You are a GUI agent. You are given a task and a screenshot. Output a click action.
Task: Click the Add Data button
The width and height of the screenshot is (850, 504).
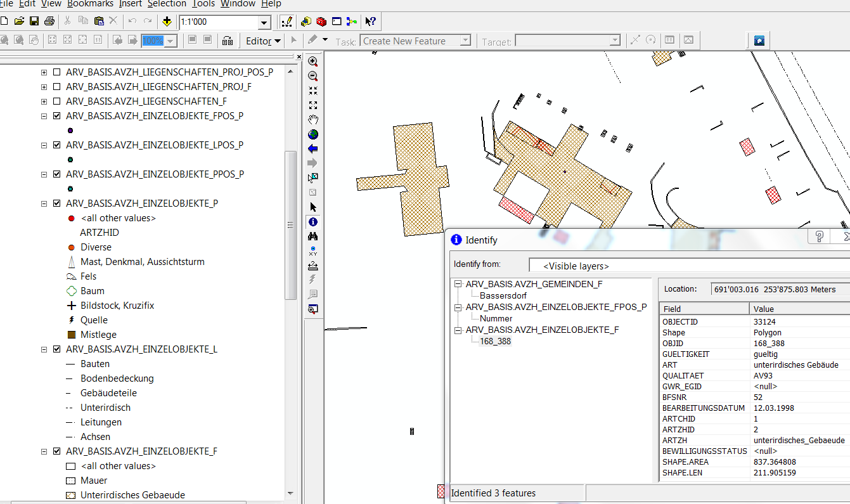pyautogui.click(x=167, y=22)
